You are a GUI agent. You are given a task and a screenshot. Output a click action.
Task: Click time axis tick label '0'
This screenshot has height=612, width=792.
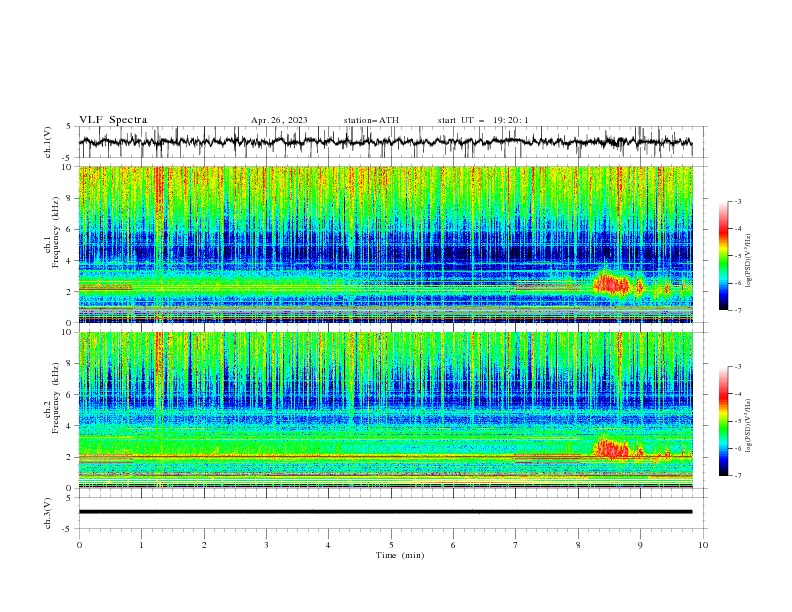(79, 545)
